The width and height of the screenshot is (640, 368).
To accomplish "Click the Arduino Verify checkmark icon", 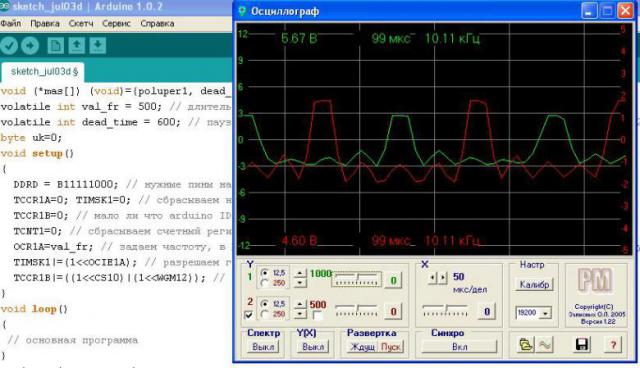I will pyautogui.click(x=9, y=45).
